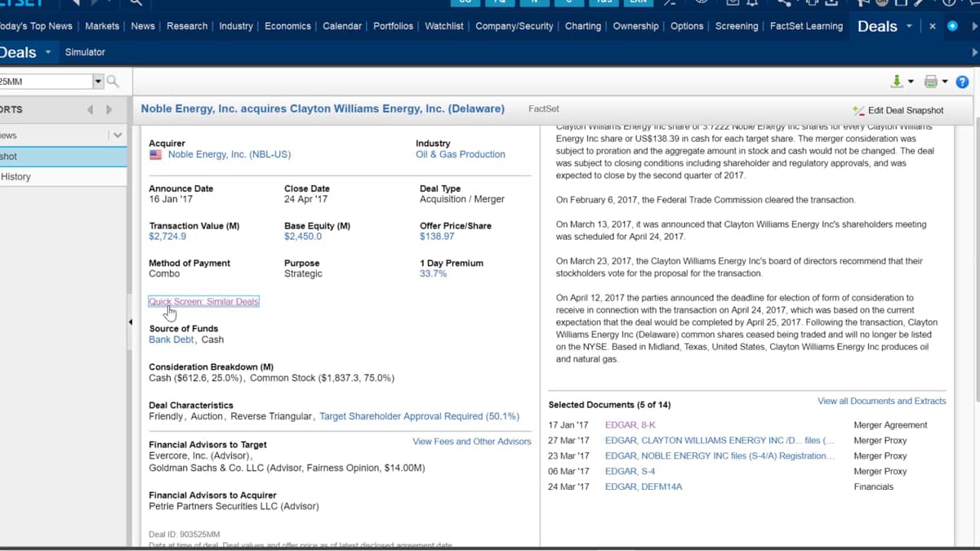Open the EDGAR, NOBLE ENERGY INC S-4/A document
Viewport: 980px width, 551px height.
719,456
